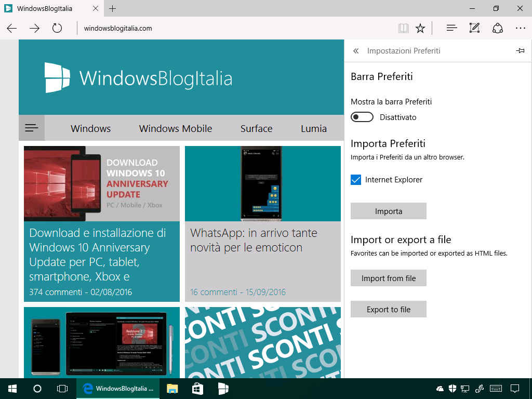Open Task View on taskbar

click(x=62, y=389)
